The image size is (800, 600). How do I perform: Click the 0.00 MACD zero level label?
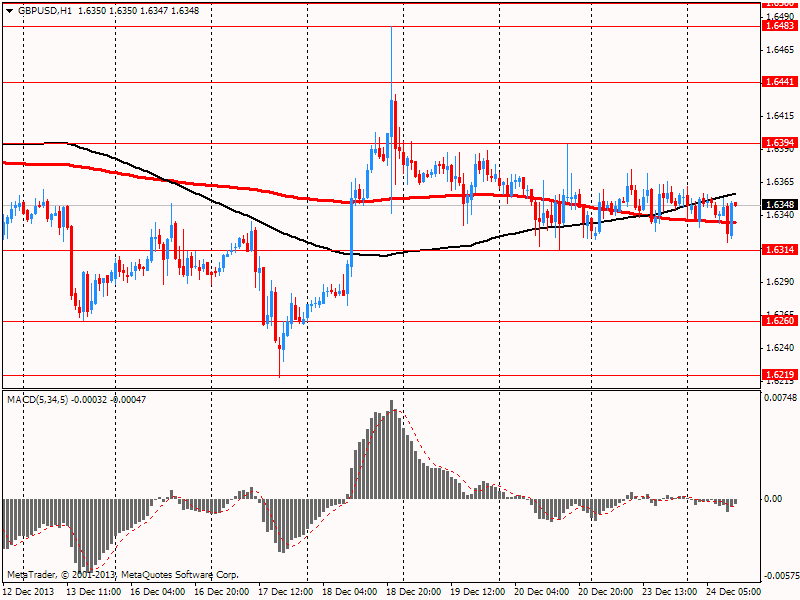point(774,498)
